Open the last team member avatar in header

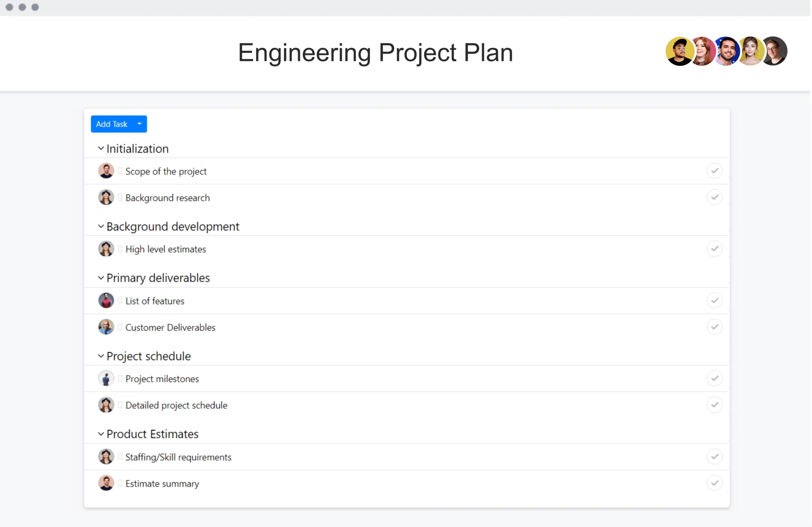(775, 51)
